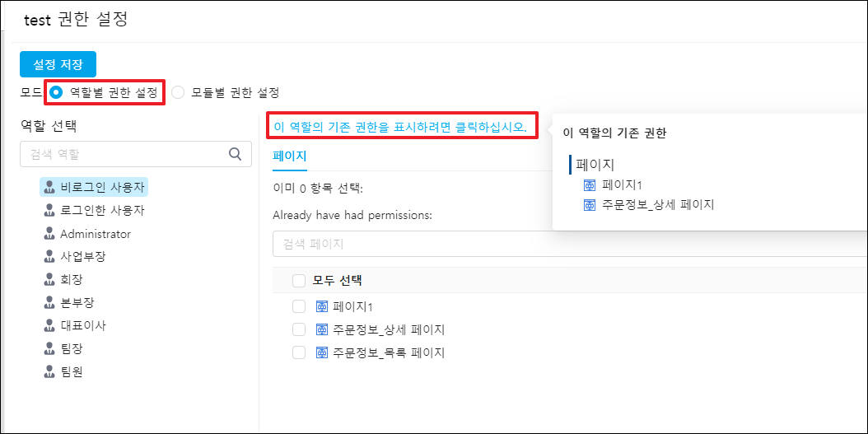868x434 pixels.
Task: Check the 모두 선택 checkbox
Action: coord(299,281)
